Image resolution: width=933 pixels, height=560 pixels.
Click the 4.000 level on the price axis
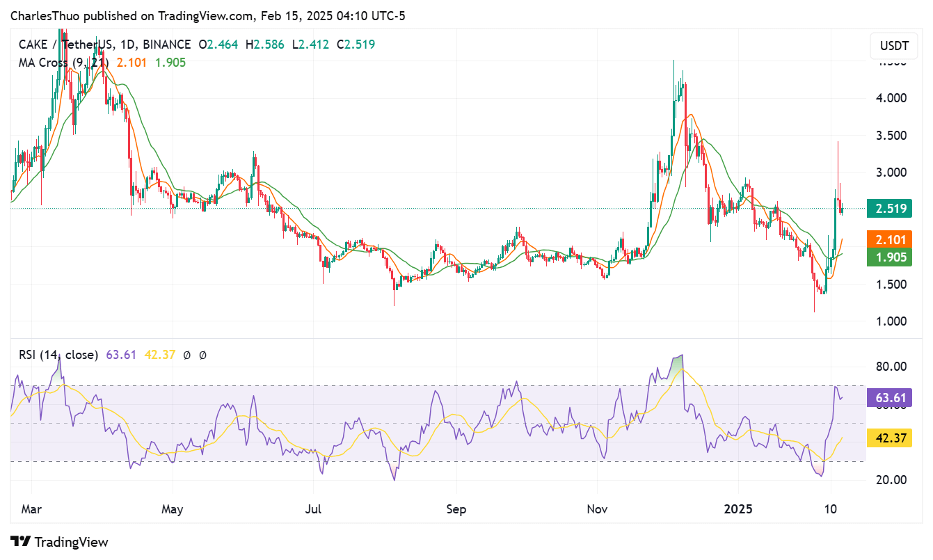pyautogui.click(x=890, y=98)
